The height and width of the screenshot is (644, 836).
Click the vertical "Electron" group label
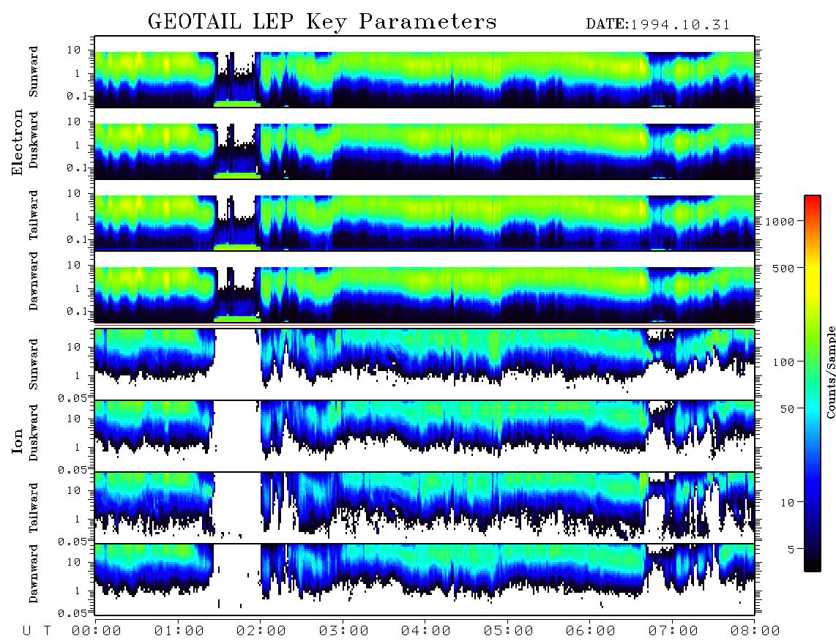click(18, 142)
